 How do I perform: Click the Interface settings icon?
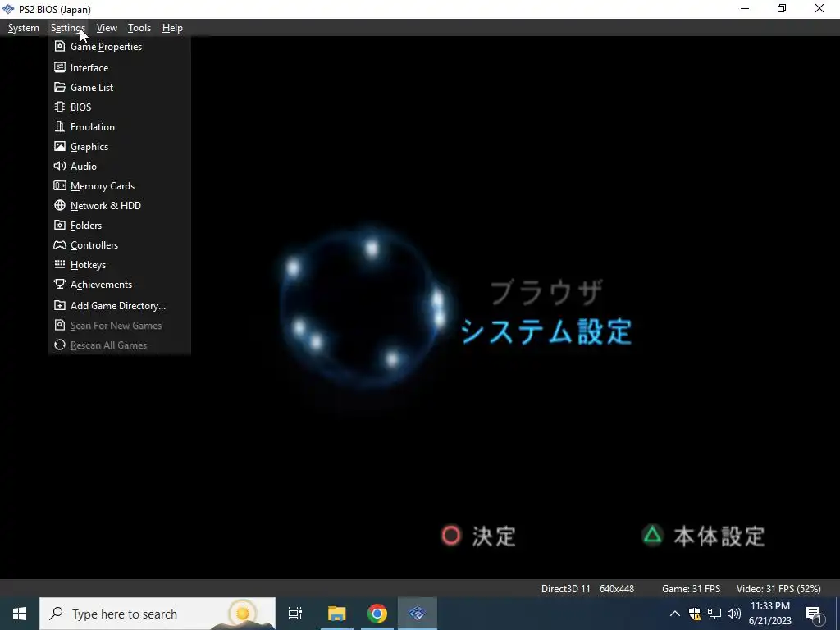point(60,67)
